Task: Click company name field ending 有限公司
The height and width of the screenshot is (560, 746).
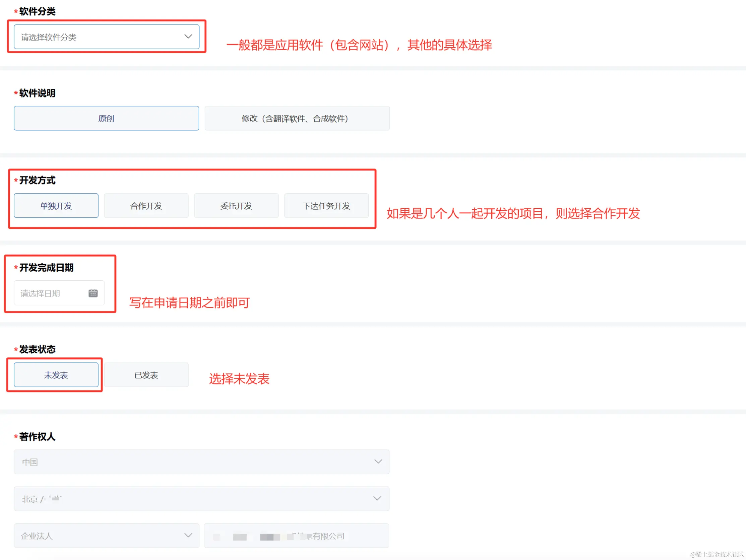Action: pos(296,536)
